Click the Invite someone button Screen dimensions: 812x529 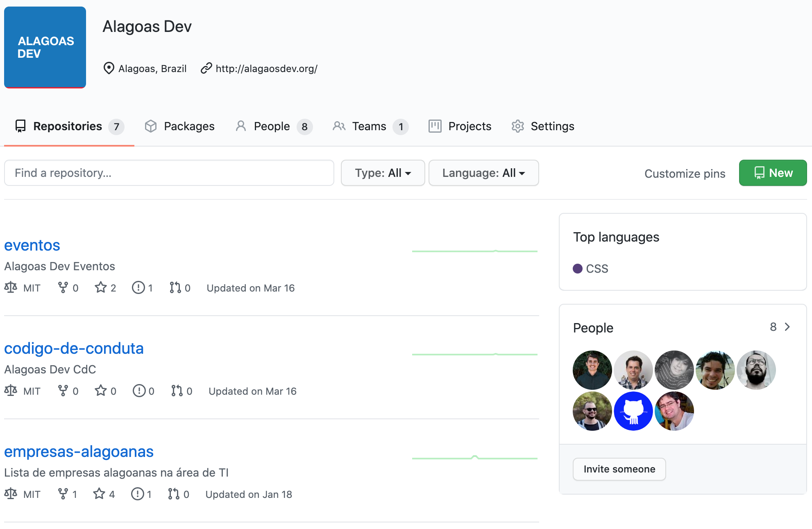619,469
